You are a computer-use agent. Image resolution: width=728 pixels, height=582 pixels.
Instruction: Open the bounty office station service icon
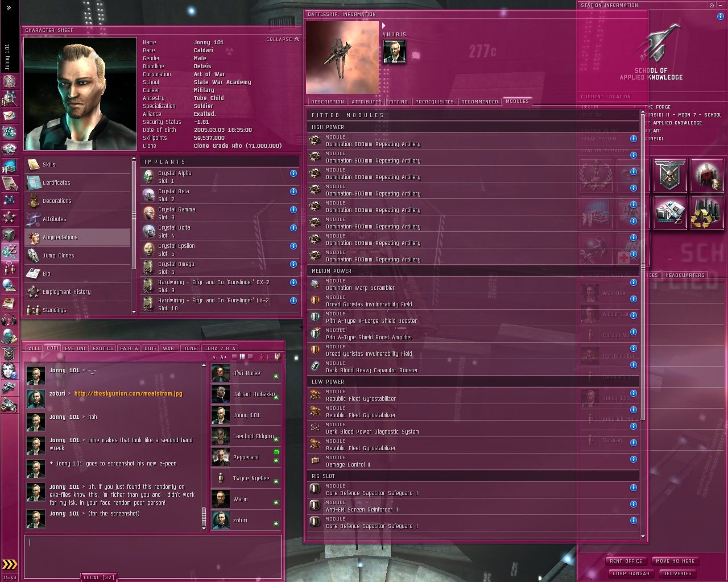pos(706,175)
